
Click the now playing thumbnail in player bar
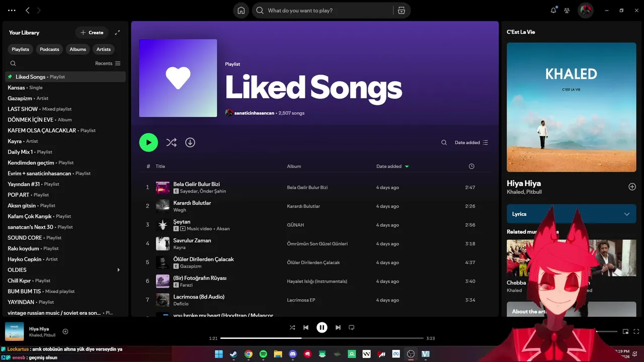tap(15, 331)
